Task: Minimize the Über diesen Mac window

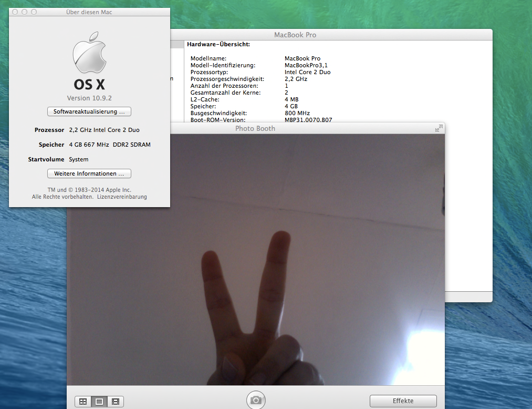Action: 25,12
